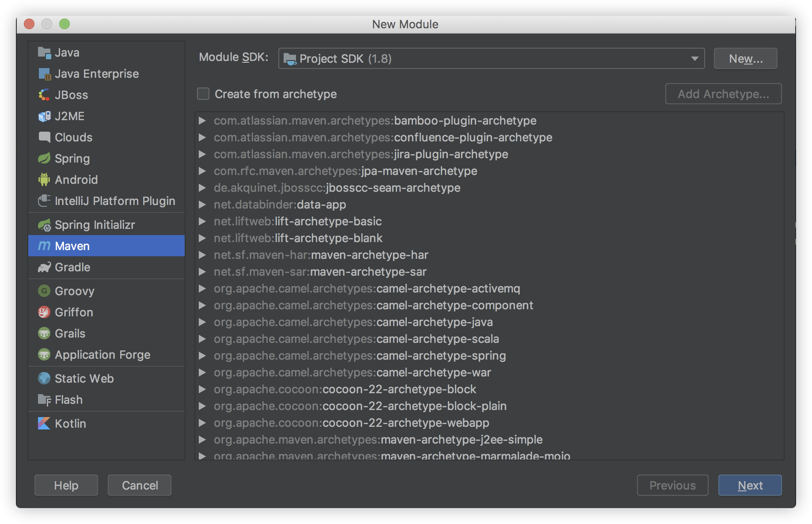
Task: Expand jira-plugin-archetype node
Action: coord(202,154)
